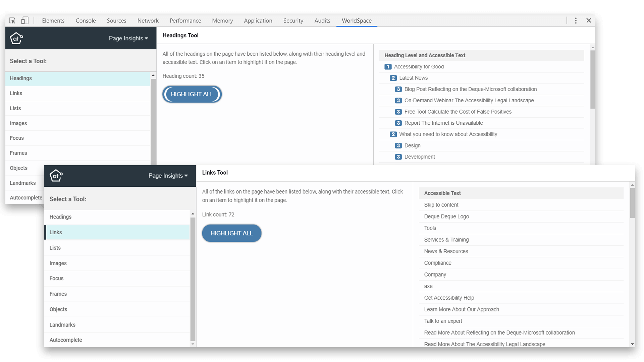Image resolution: width=644 pixels, height=362 pixels.
Task: Open the Elements tab
Action: [x=53, y=21]
